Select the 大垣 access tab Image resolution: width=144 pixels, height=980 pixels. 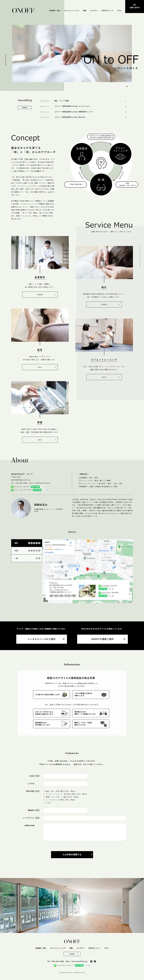(26, 550)
